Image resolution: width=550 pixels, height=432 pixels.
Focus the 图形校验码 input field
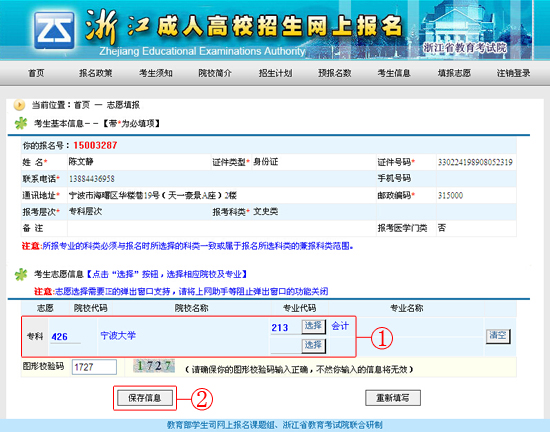point(94,367)
